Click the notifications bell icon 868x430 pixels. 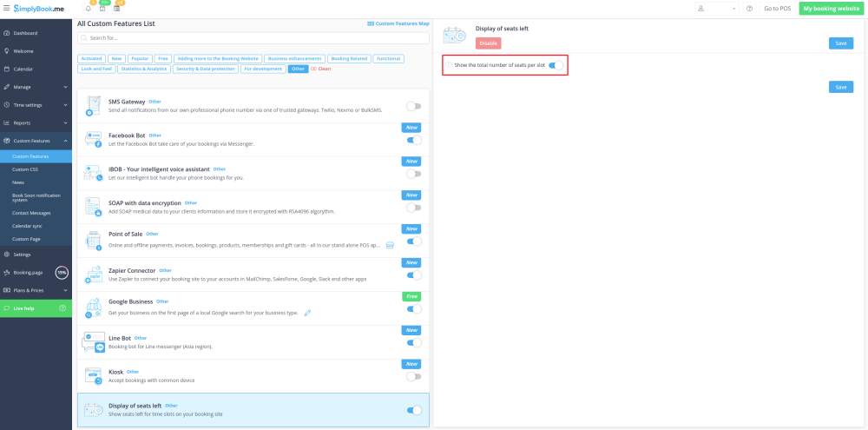[88, 9]
